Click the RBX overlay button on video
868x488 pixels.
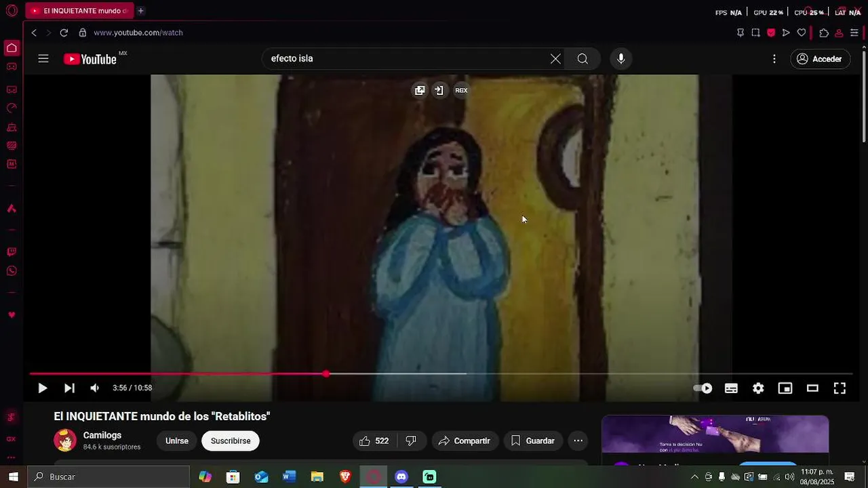point(461,90)
